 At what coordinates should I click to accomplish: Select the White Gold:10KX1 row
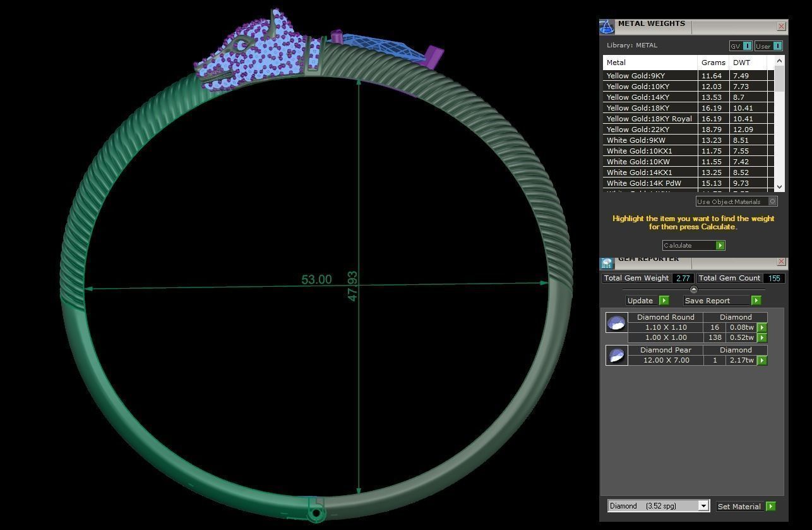click(x=688, y=151)
